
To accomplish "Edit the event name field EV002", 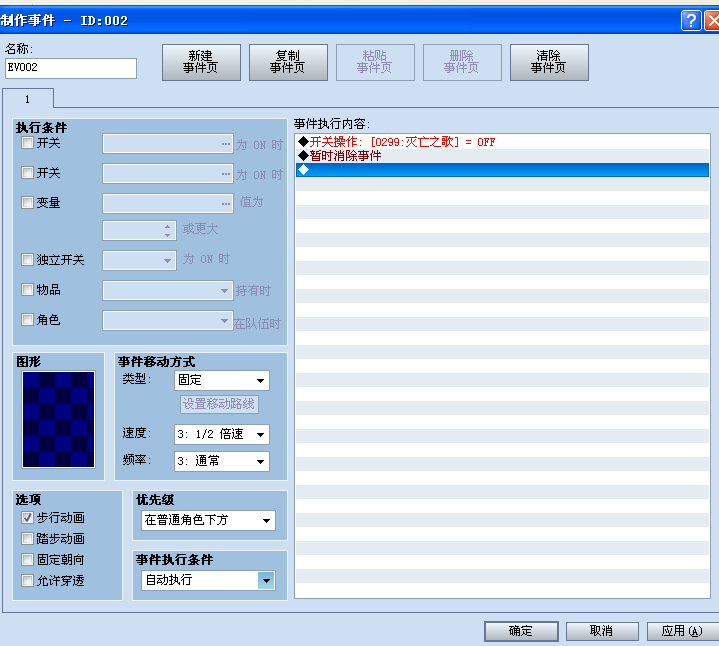I will 71,68.
